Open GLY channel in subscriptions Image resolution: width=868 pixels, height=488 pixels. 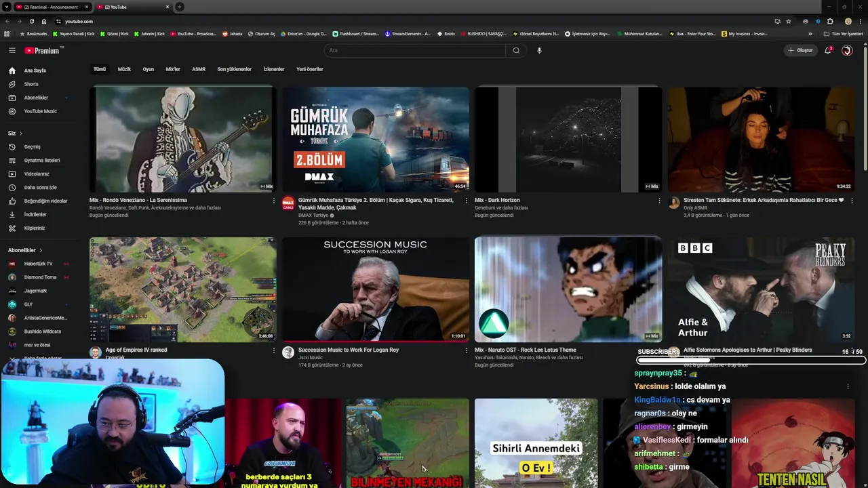37,304
